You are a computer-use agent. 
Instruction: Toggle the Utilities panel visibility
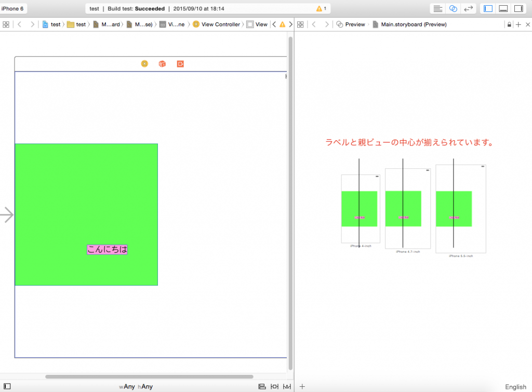[x=518, y=9]
